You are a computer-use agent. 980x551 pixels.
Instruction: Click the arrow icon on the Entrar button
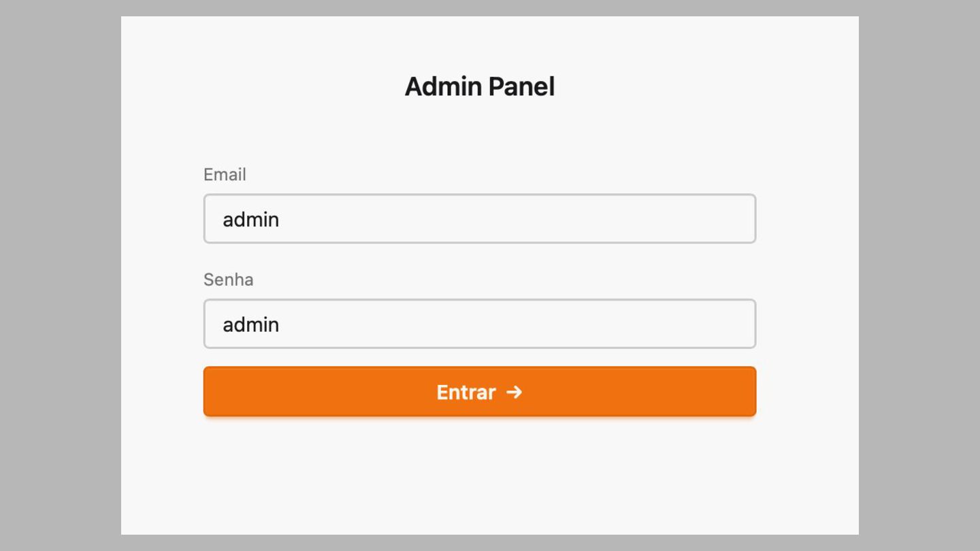[514, 392]
